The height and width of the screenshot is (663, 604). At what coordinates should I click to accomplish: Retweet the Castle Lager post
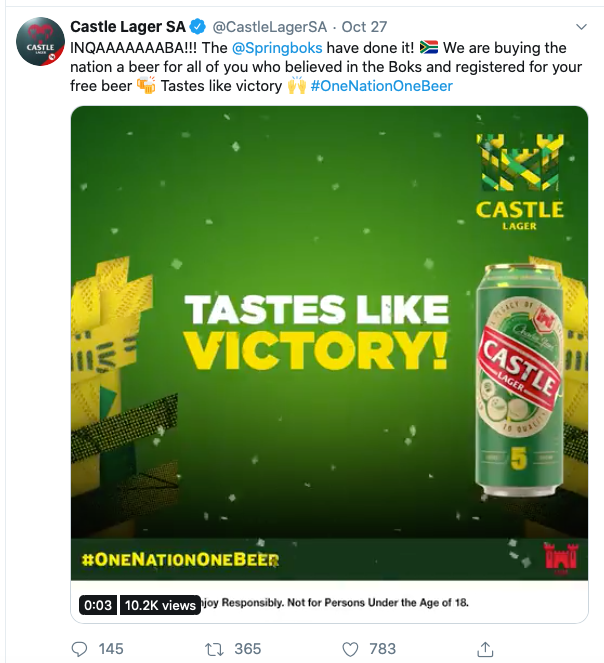click(213, 649)
